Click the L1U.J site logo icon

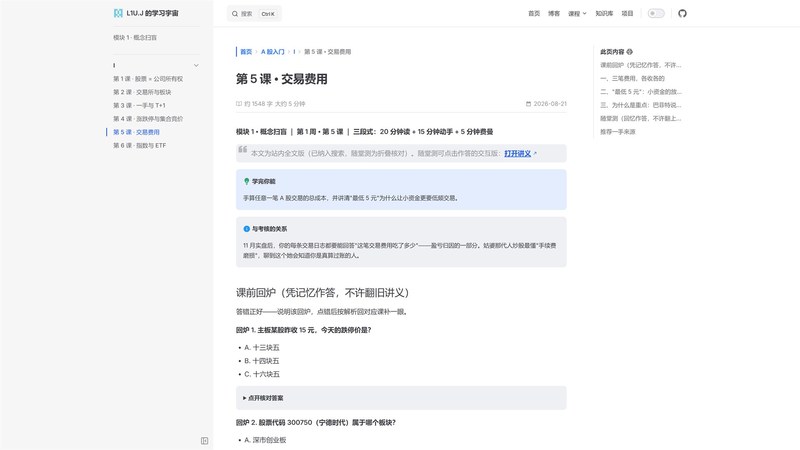pyautogui.click(x=118, y=13)
